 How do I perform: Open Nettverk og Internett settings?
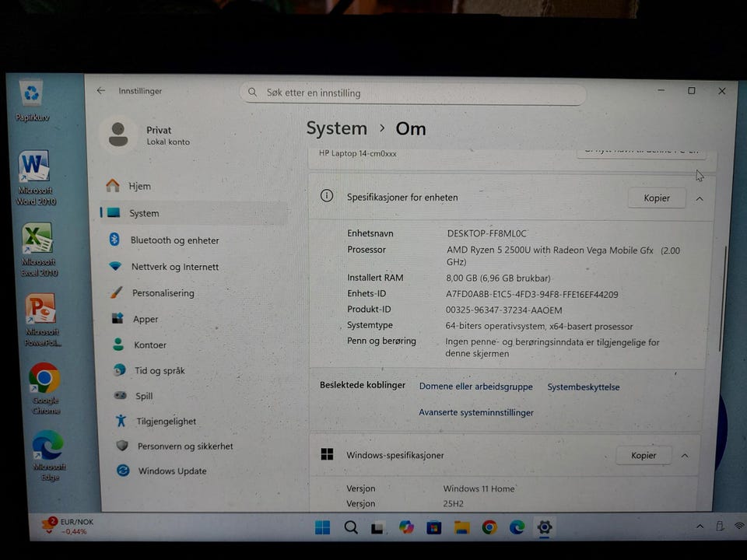193,267
